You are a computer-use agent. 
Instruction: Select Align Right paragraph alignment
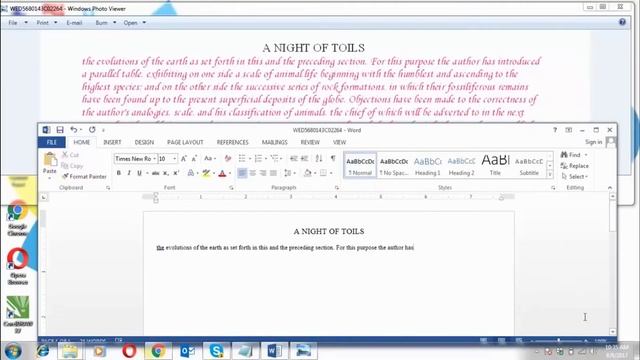(x=263, y=173)
